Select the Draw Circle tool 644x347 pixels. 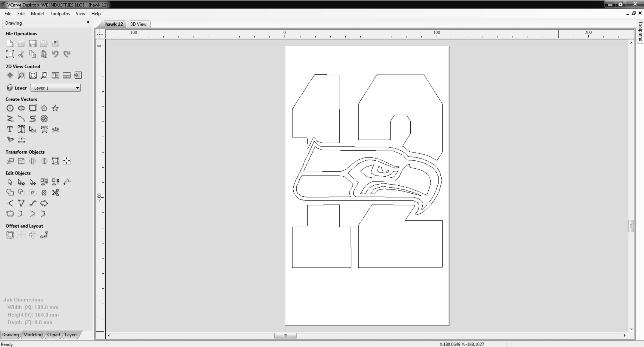(10, 108)
